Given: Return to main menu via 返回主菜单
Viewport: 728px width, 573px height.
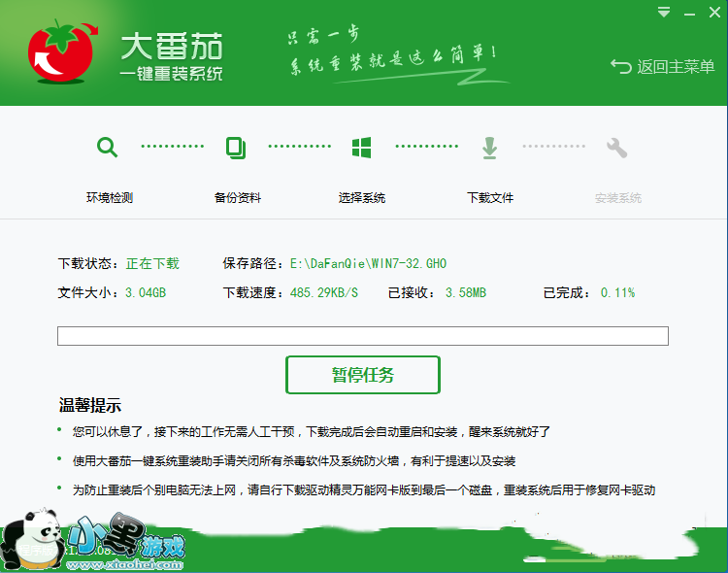Looking at the screenshot, I should 663,67.
